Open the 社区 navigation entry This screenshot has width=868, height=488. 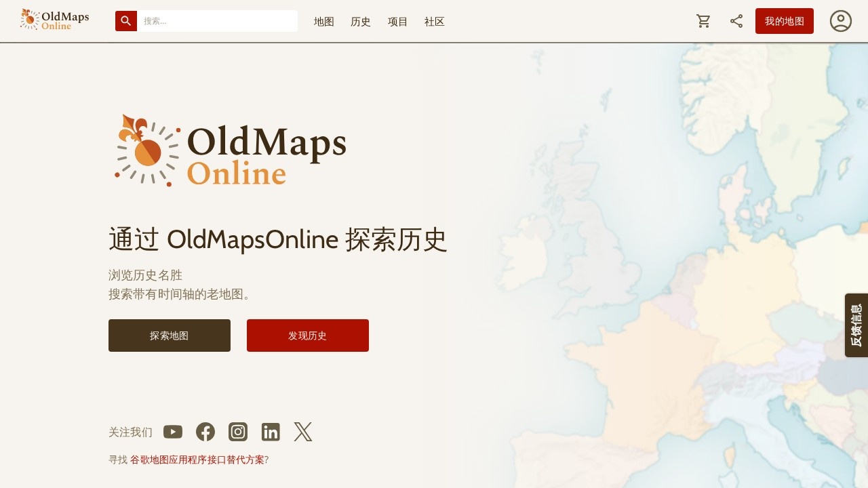tap(434, 22)
